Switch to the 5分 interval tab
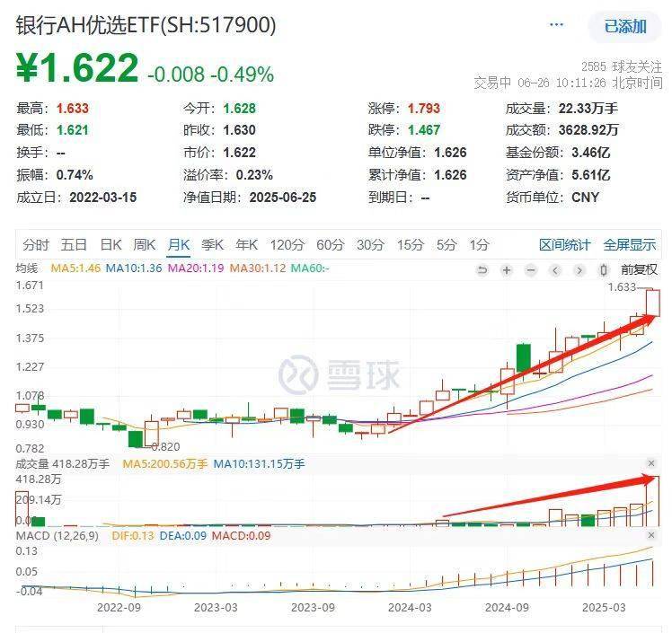This screenshot has width=672, height=633. point(447,245)
